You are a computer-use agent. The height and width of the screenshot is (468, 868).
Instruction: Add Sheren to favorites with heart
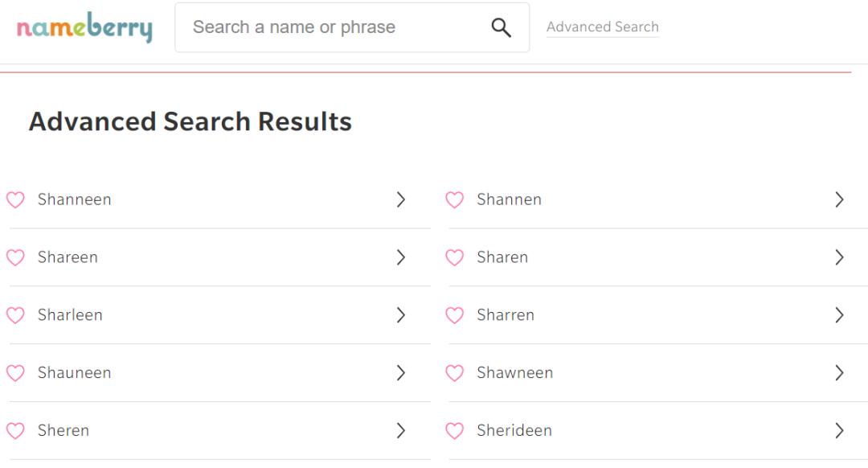tap(15, 432)
